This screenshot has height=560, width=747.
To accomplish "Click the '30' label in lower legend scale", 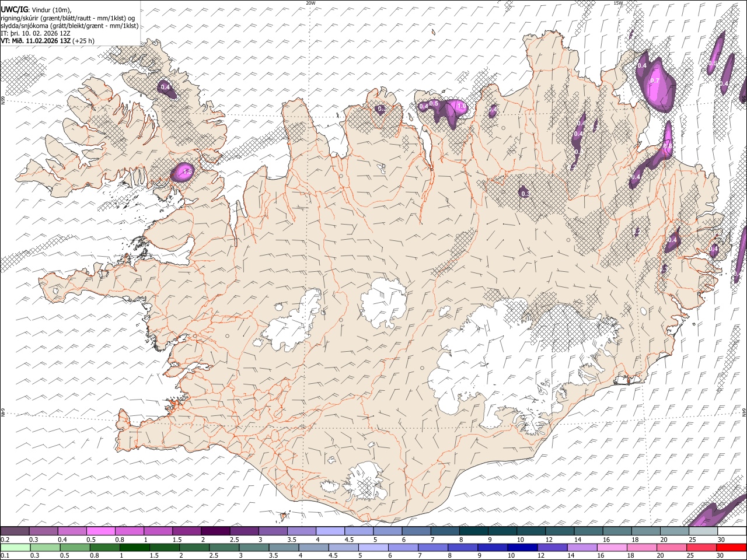I will (x=721, y=556).
